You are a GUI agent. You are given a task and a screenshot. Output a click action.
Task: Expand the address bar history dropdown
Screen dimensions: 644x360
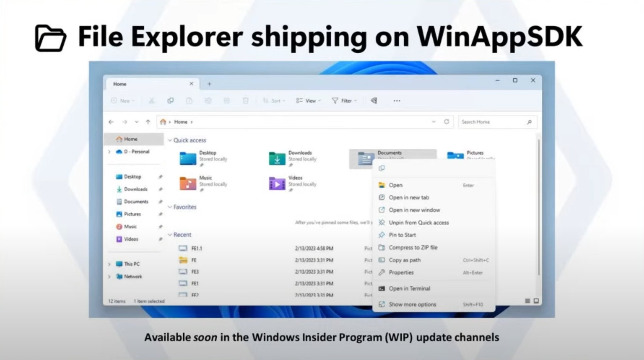click(x=433, y=122)
